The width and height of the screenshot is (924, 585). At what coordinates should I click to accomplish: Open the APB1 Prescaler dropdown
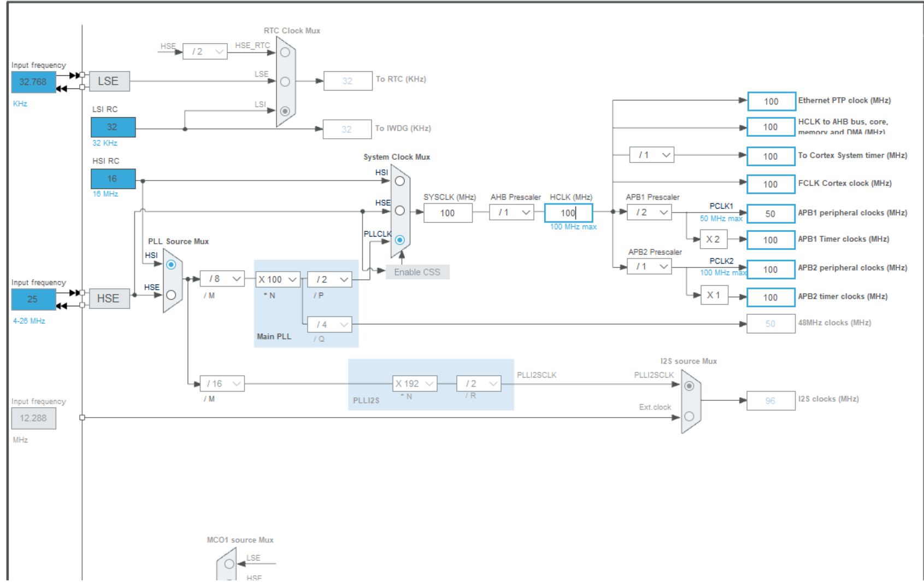click(650, 212)
